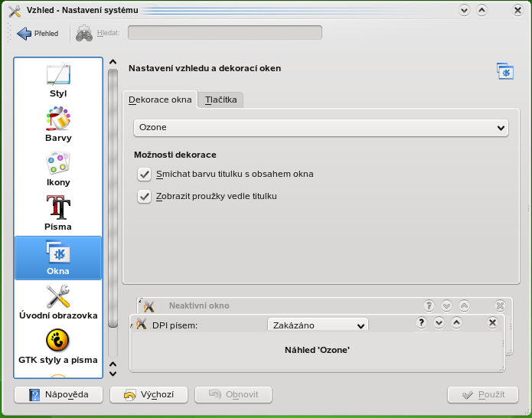The width and height of the screenshot is (532, 418).
Task: Toggle Smíchat barvu titulku s obsahem okna
Action: [x=144, y=175]
